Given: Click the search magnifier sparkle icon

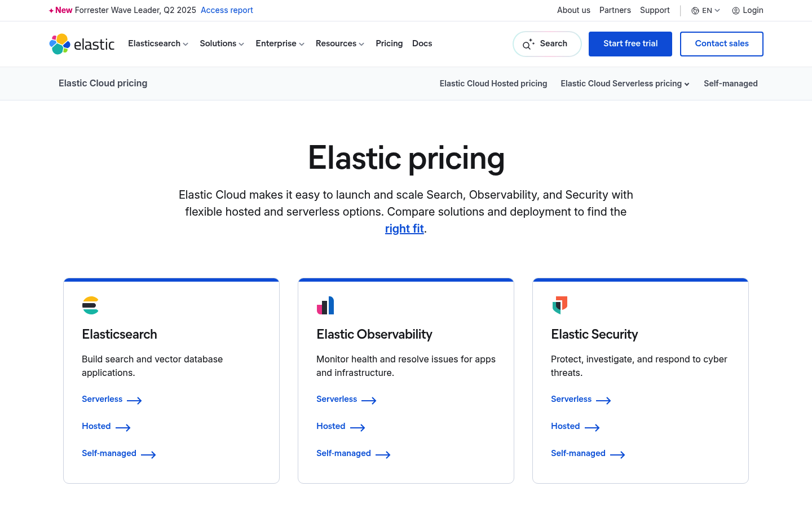Looking at the screenshot, I should pos(528,44).
